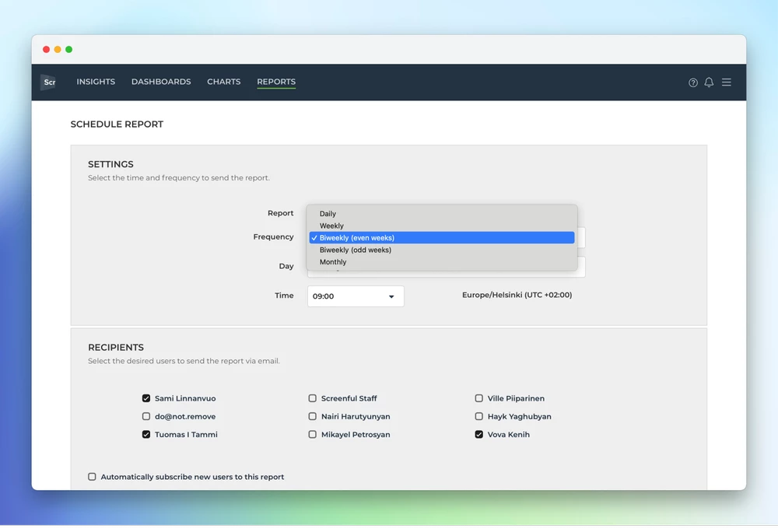The image size is (778, 532).
Task: Check recipient Mikayel Petrosyan
Action: (x=312, y=434)
